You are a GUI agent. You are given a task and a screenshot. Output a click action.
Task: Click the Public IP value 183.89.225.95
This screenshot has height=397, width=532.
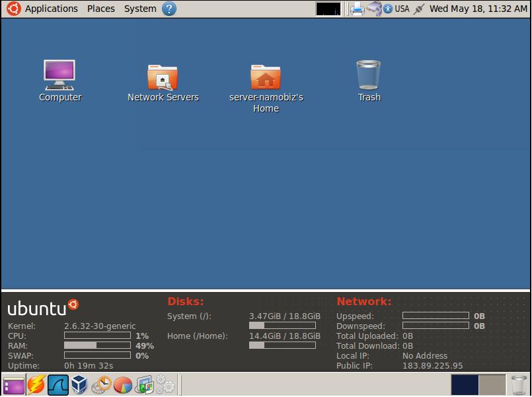tap(433, 366)
